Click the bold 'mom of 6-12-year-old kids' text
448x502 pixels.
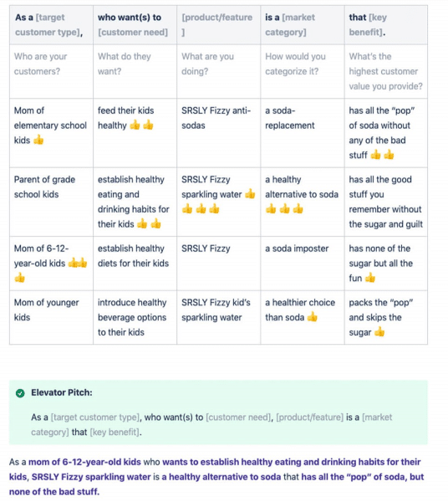84,462
